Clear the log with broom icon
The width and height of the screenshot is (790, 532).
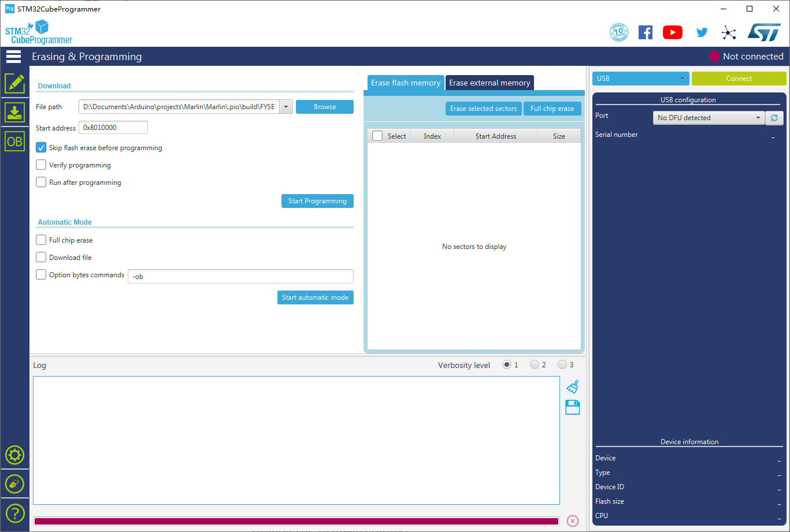pyautogui.click(x=573, y=387)
